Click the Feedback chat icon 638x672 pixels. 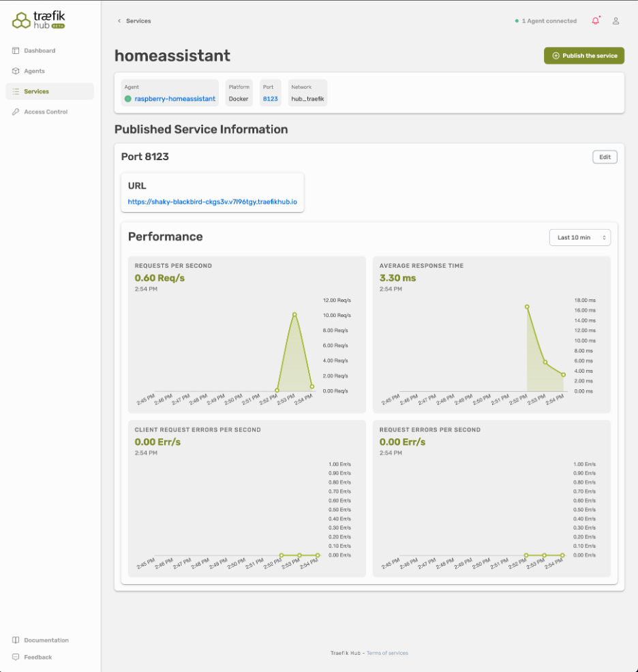click(16, 657)
